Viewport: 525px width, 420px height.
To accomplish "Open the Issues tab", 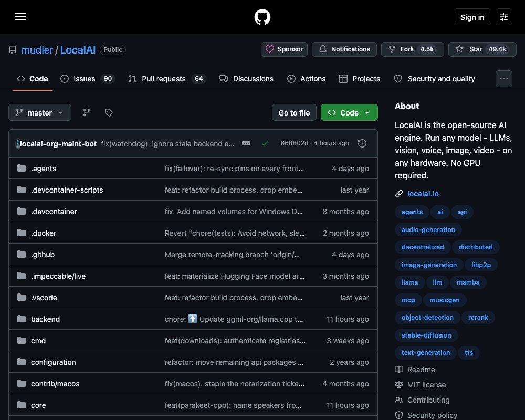I will [x=88, y=79].
